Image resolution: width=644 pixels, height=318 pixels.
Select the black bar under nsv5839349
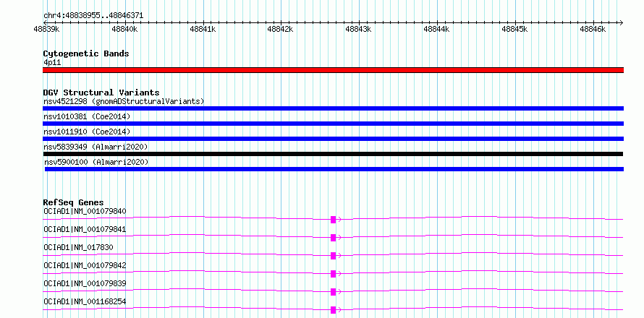tap(333, 154)
